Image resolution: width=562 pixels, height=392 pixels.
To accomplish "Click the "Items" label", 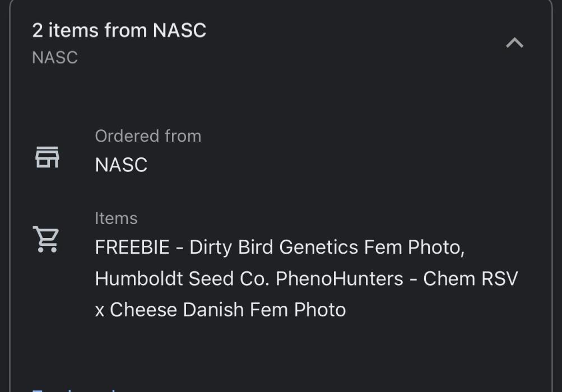I will click(x=116, y=218).
